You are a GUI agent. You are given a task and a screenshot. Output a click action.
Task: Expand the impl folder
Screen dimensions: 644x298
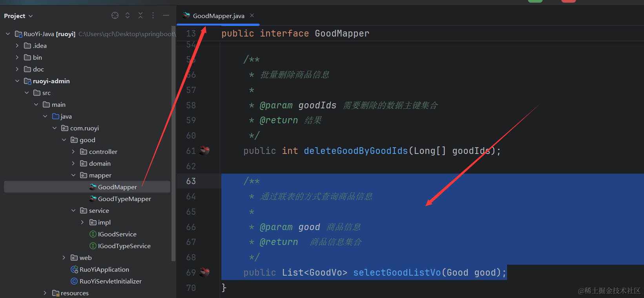pos(82,222)
